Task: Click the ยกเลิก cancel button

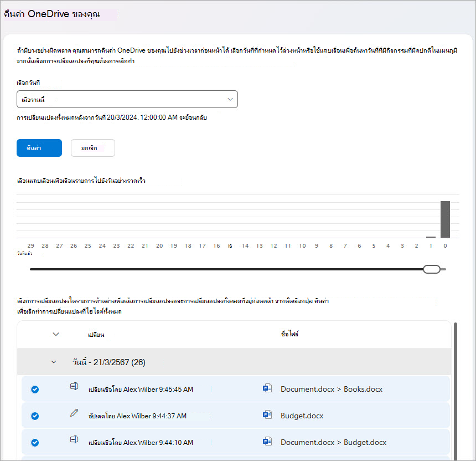Action: click(93, 148)
